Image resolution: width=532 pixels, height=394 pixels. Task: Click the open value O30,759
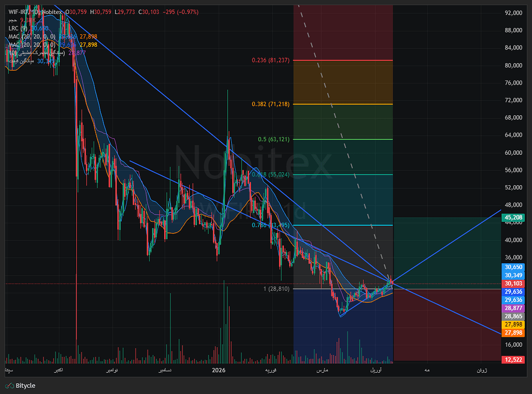point(76,12)
